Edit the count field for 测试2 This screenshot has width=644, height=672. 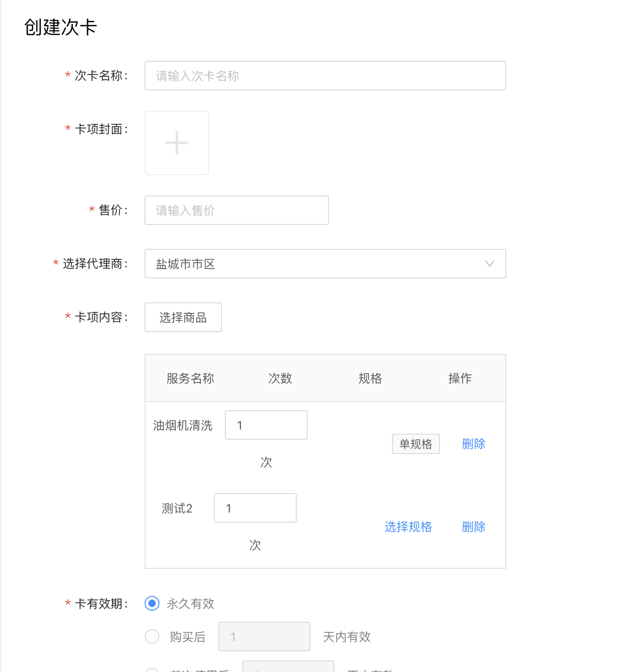tap(255, 508)
